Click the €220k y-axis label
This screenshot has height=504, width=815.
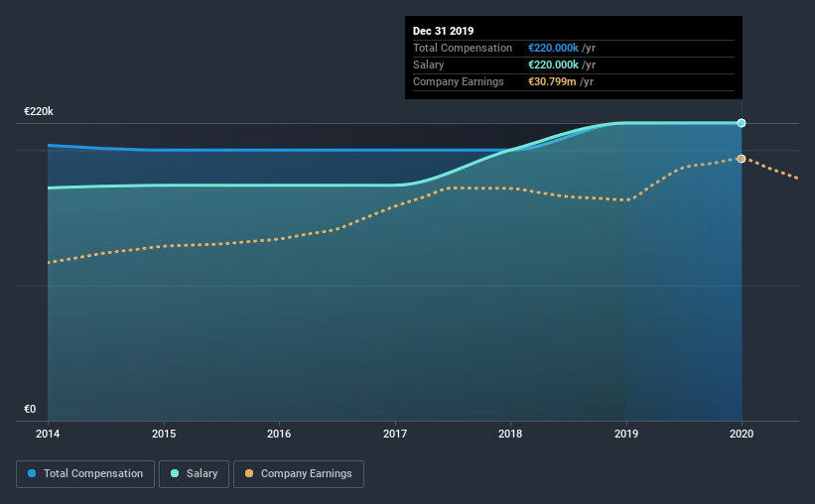coord(39,111)
